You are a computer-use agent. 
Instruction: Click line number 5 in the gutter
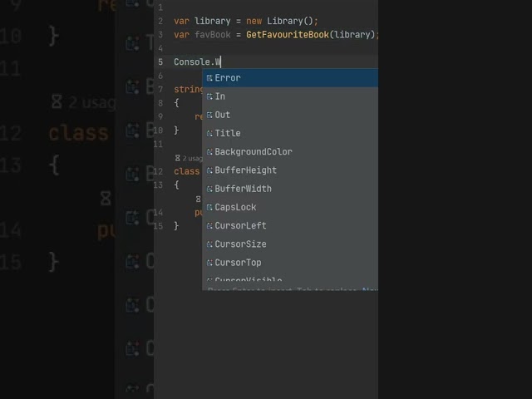click(x=160, y=62)
